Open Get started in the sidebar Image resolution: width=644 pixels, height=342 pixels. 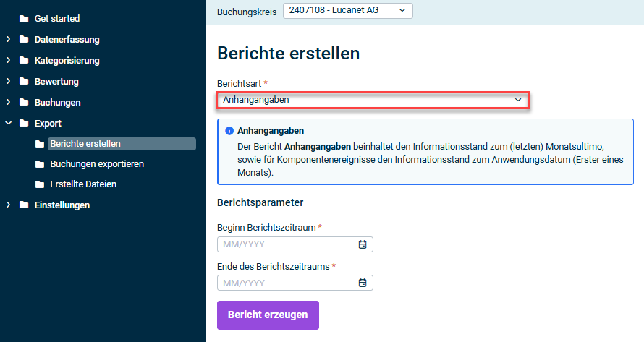[57, 19]
